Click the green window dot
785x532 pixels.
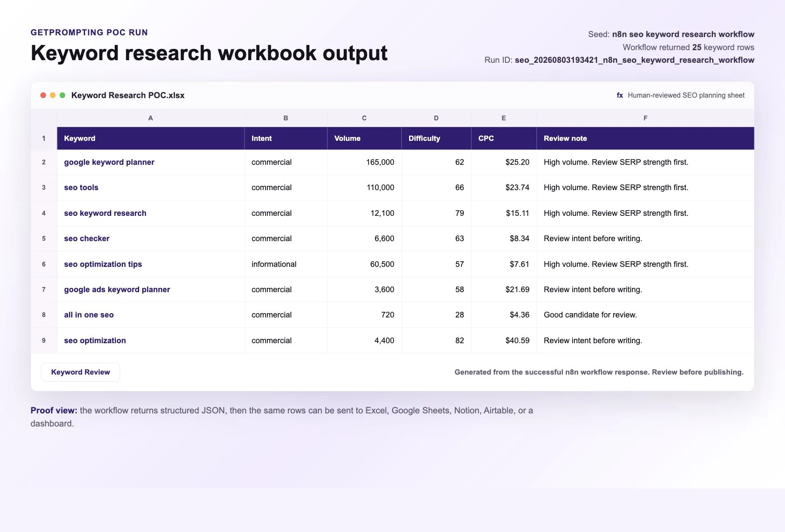pos(62,95)
